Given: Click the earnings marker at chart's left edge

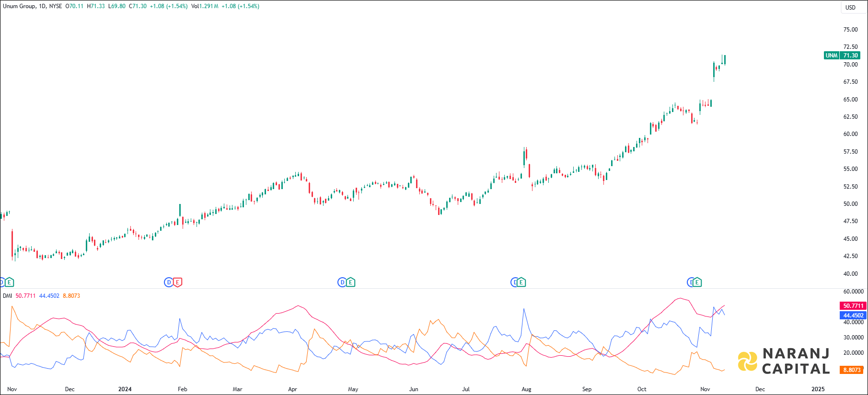Looking at the screenshot, I should 9,282.
